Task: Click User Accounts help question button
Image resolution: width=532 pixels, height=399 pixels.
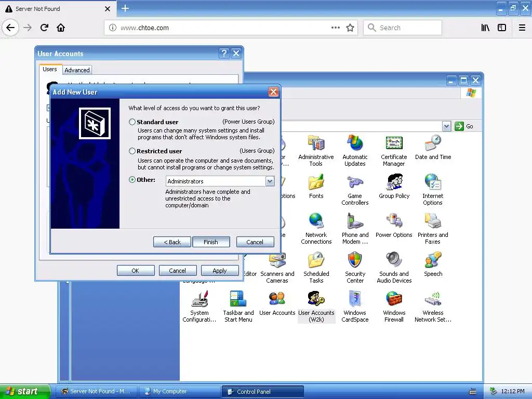Action: [x=224, y=54]
